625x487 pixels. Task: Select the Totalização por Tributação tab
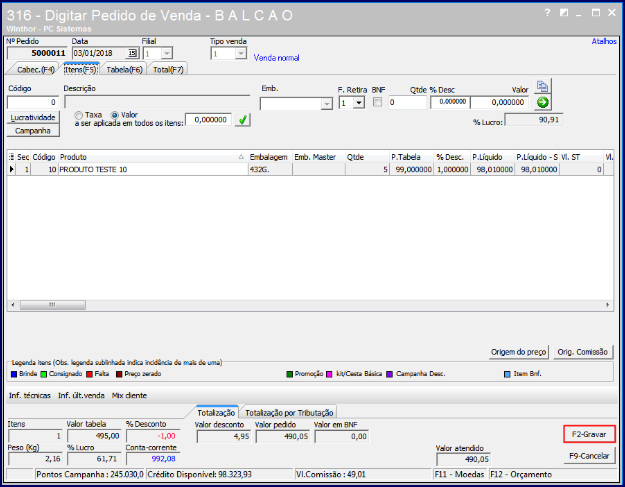(289, 413)
